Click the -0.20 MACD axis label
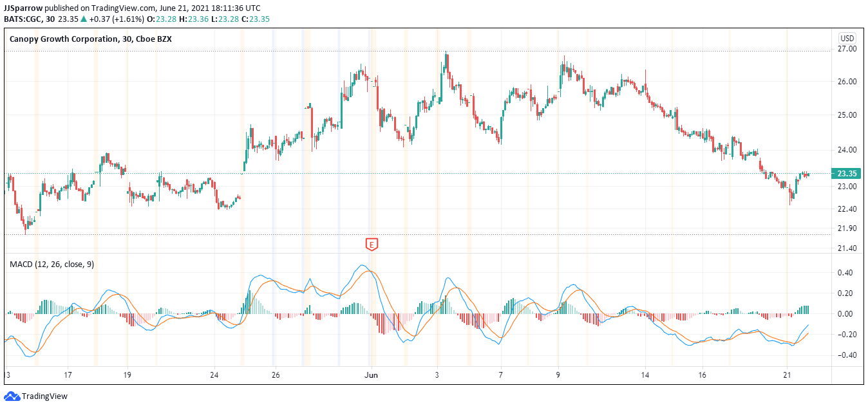Image resolution: width=868 pixels, height=408 pixels. coord(847,335)
